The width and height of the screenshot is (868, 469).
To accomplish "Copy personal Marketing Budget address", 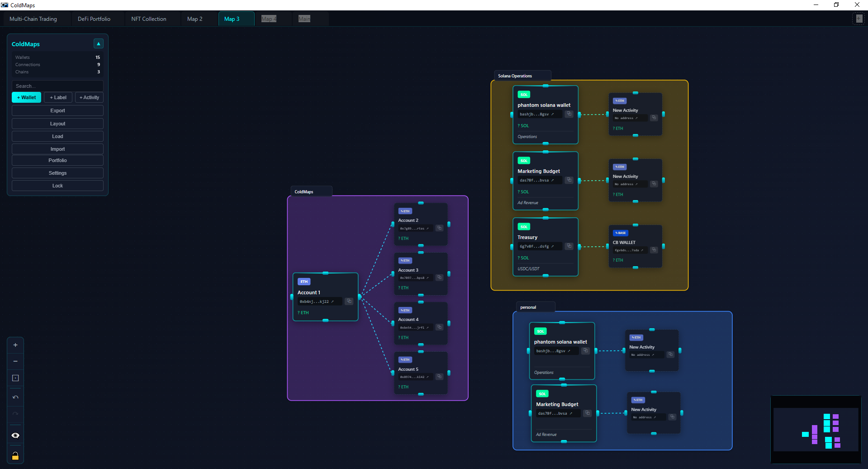I will [x=588, y=413].
